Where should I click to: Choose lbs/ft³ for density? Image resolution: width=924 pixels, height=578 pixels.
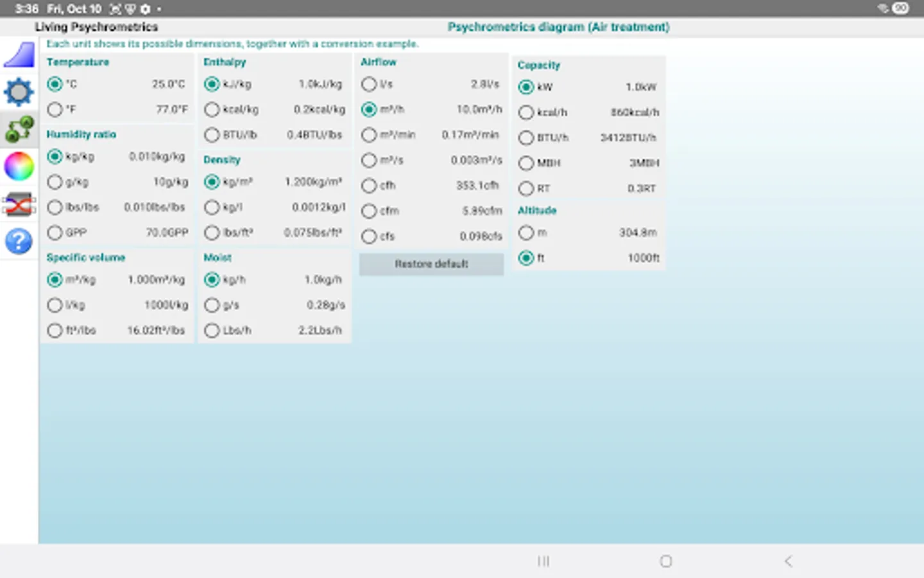click(212, 232)
